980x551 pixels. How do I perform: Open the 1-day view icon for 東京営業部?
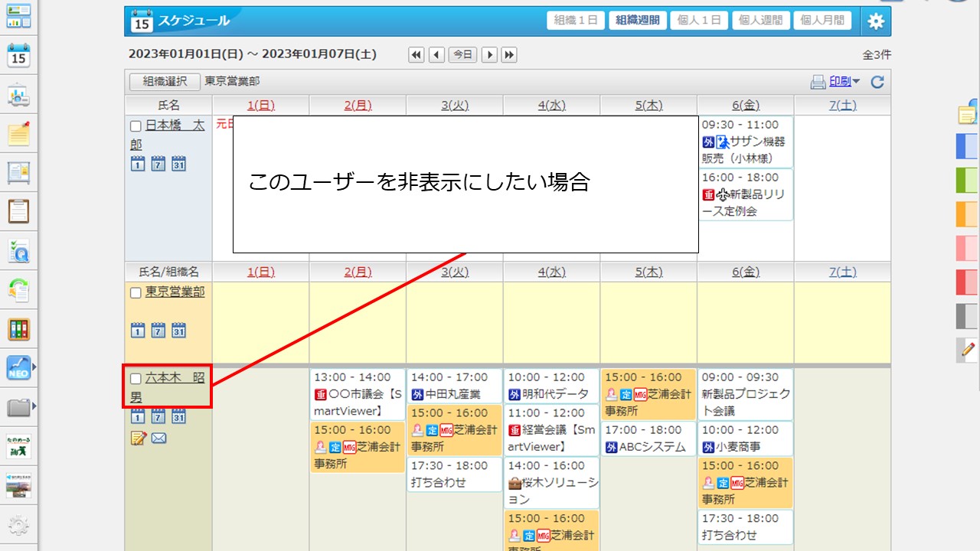tap(138, 331)
